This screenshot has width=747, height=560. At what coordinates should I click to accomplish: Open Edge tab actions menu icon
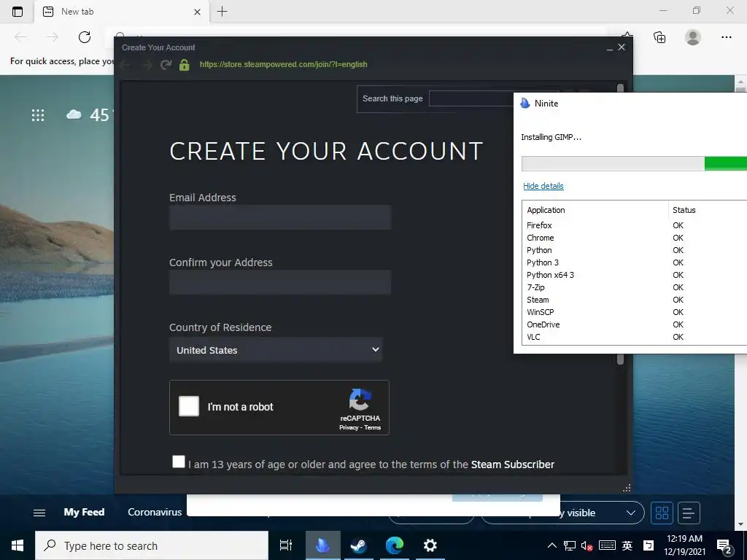pyautogui.click(x=18, y=12)
